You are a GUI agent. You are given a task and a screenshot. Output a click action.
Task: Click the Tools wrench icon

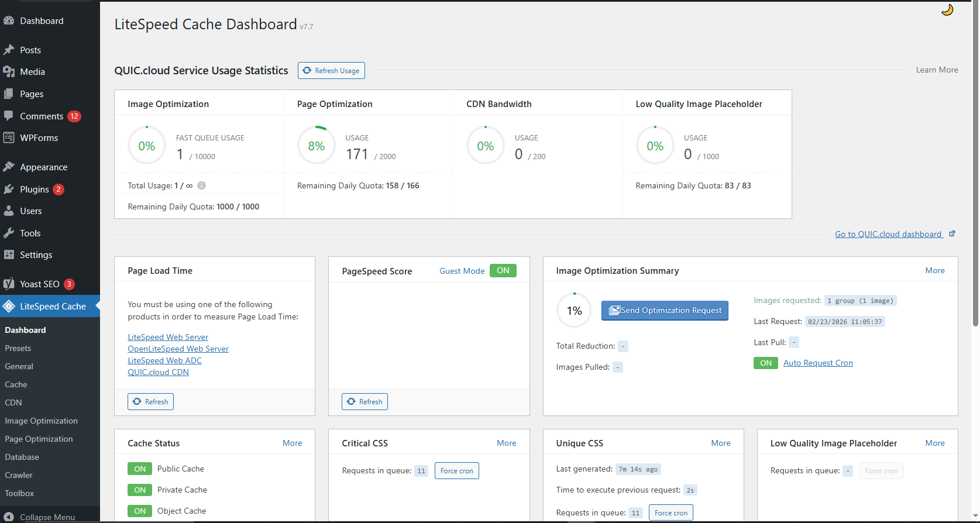(x=9, y=233)
